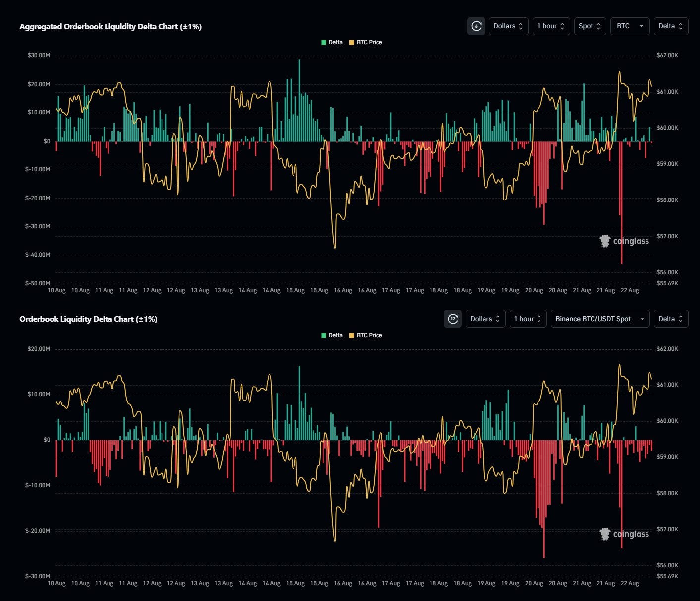
Task: Click the deepest red delta bar in the Aggregated chart
Action: click(622, 203)
